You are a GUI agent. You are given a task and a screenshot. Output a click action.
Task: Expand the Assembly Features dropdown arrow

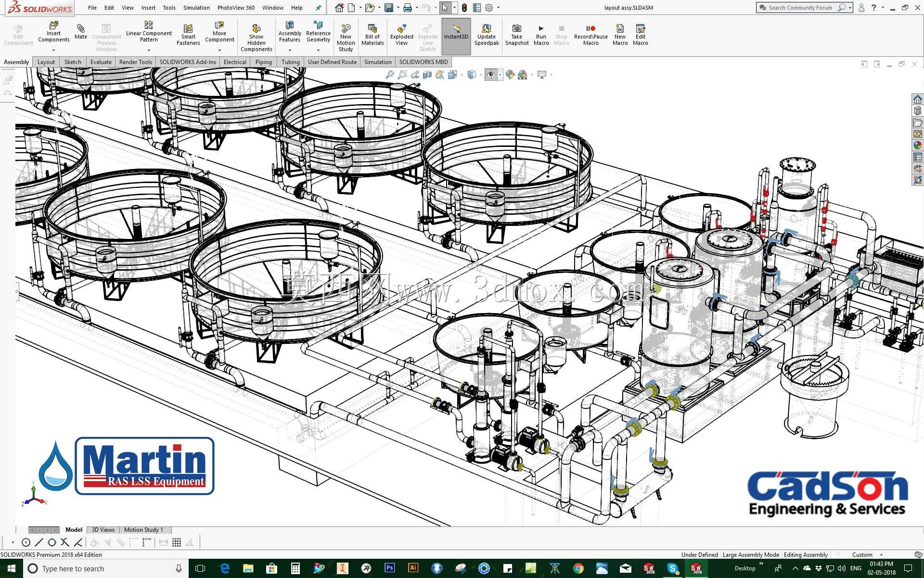(290, 50)
